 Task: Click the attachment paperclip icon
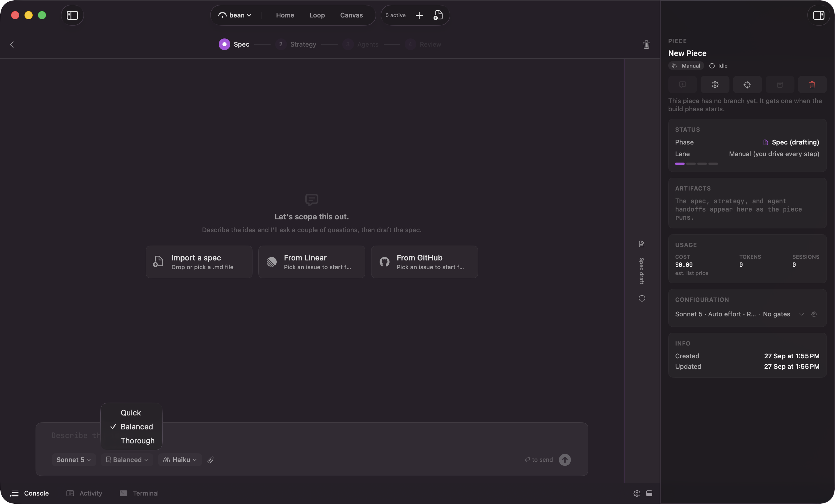[x=210, y=460]
